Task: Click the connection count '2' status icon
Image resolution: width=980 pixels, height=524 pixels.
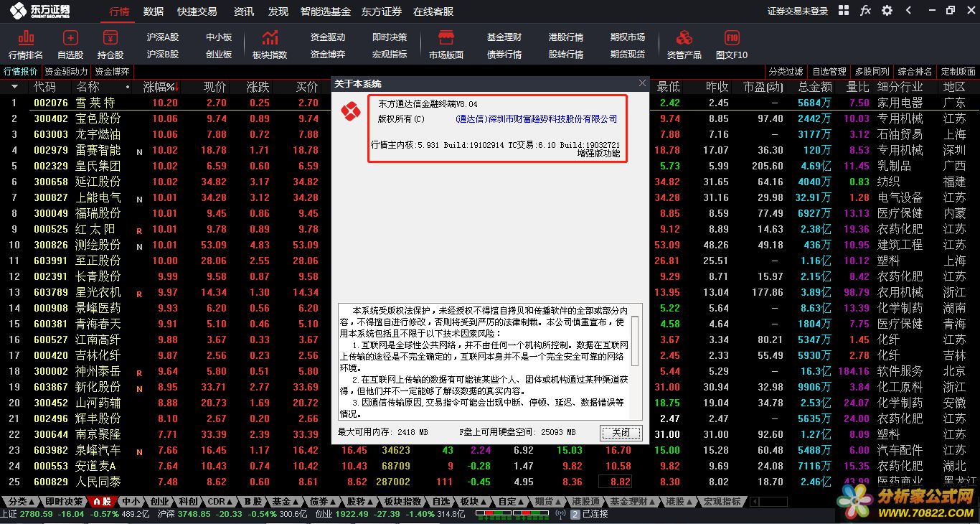Action: click(x=575, y=514)
